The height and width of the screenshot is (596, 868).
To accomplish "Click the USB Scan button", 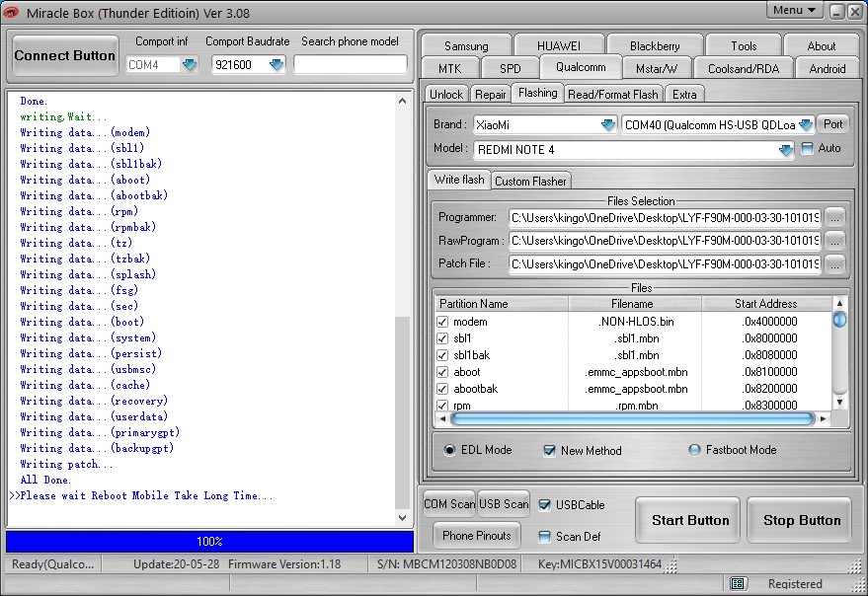I will (504, 504).
